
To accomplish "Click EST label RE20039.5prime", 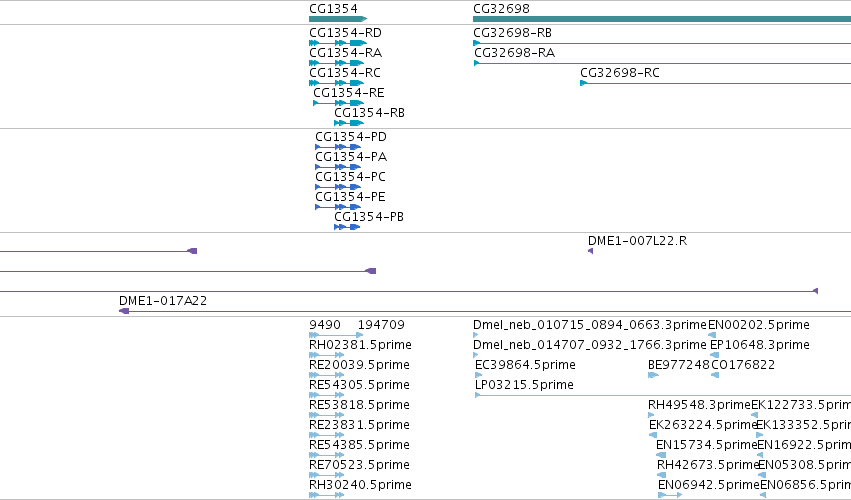I will 359,365.
